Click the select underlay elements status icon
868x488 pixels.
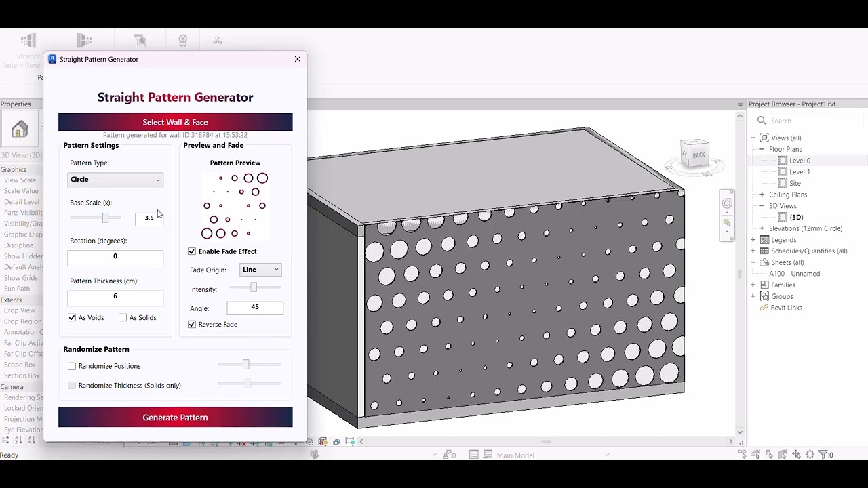pyautogui.click(x=756, y=455)
